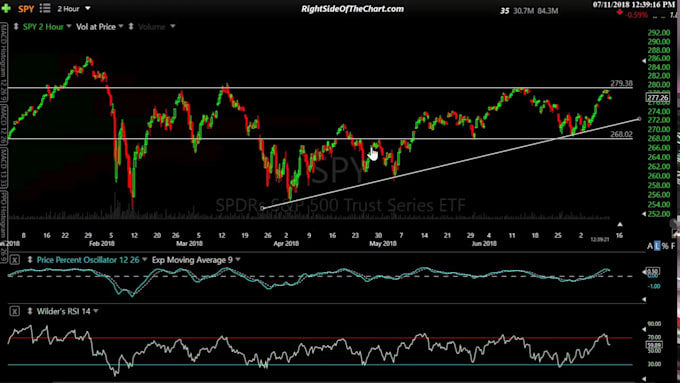Open collapsed MACD 13 33 side tab
Viewport: 680px width, 383px height.
(x=3, y=168)
